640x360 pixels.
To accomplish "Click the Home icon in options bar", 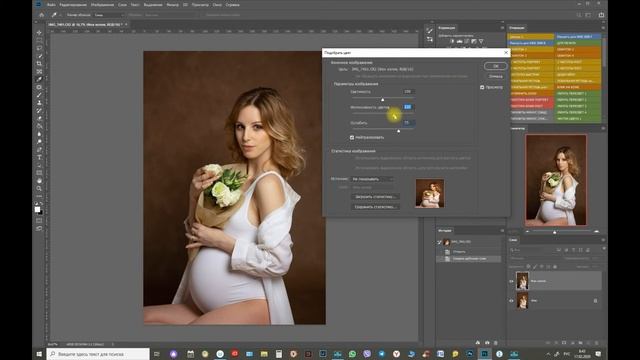I will click(x=42, y=15).
